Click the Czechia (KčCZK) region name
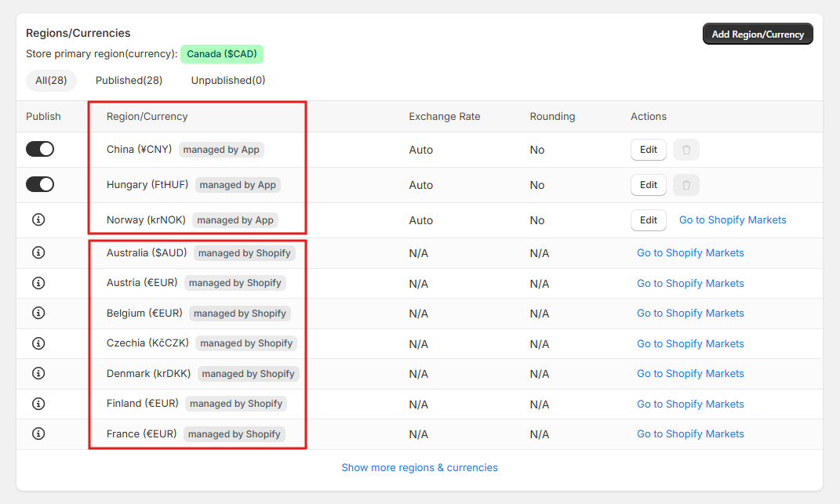 (x=148, y=343)
